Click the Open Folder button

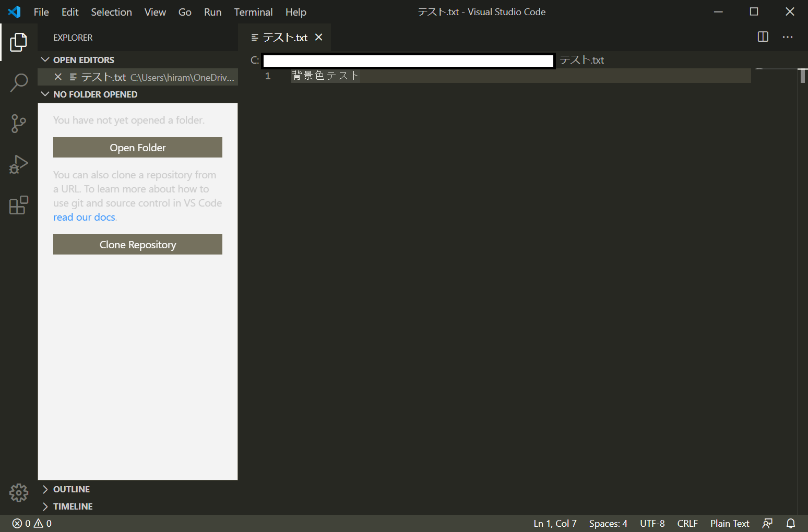(x=138, y=148)
